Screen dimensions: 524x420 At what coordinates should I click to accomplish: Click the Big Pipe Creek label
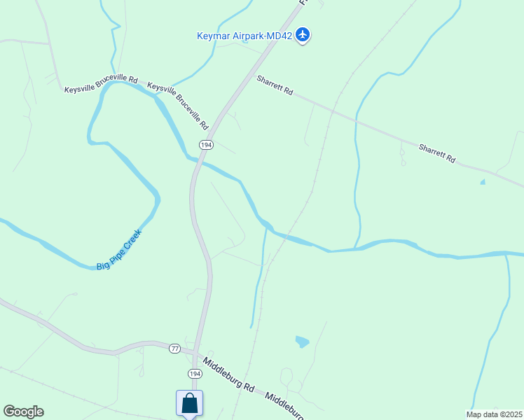pos(119,250)
